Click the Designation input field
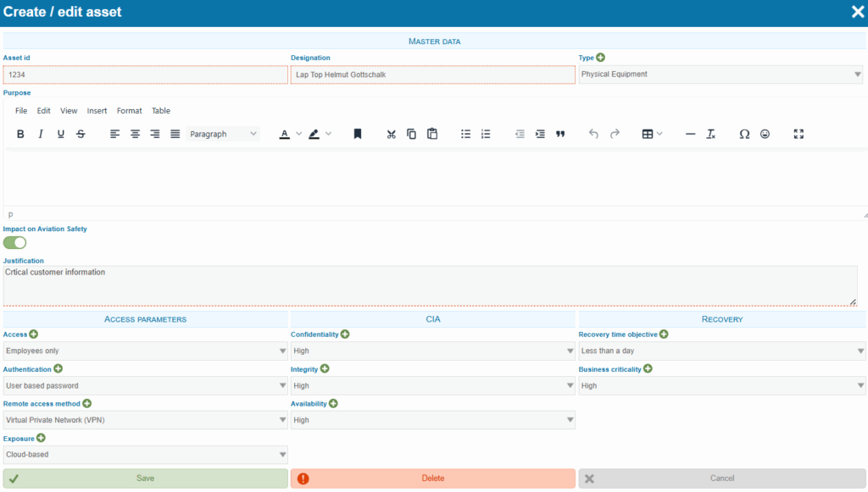The image size is (868, 492). point(432,75)
